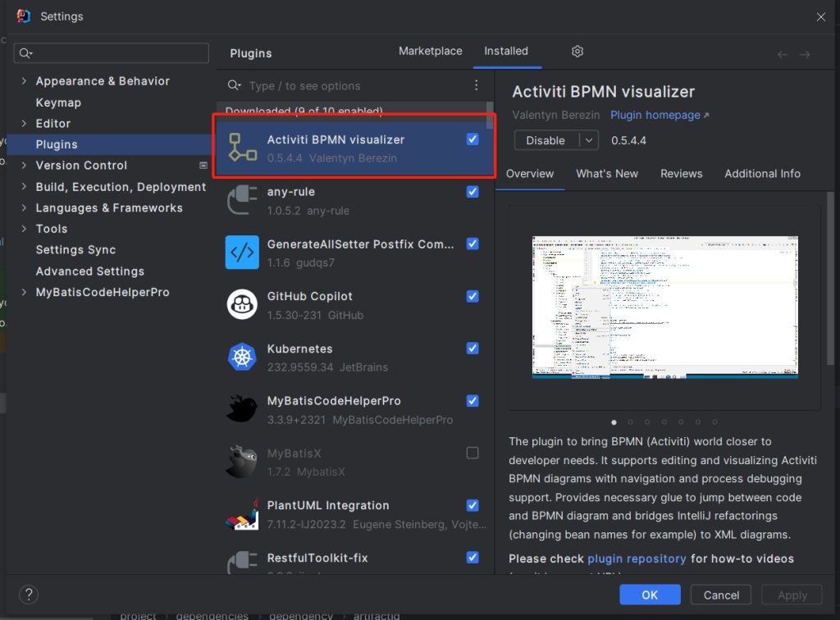Click the GenerateAllSetter plugin icon
This screenshot has height=620, width=840.
[242, 252]
